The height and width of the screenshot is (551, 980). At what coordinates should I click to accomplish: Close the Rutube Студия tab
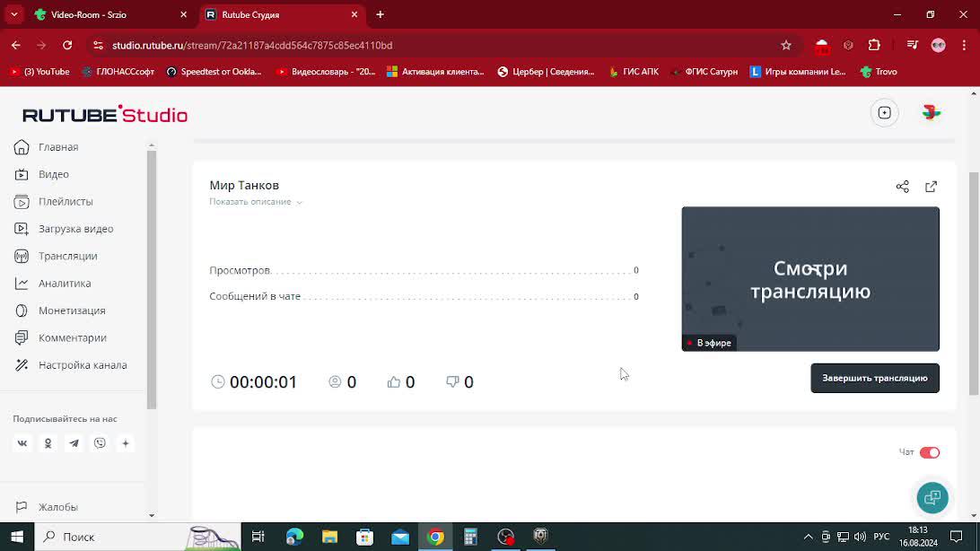pos(354,14)
